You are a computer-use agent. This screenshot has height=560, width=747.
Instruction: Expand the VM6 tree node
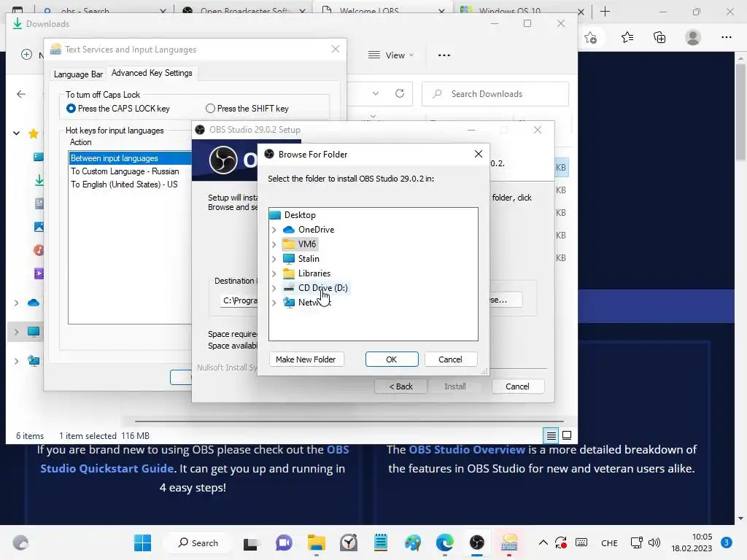(x=274, y=244)
